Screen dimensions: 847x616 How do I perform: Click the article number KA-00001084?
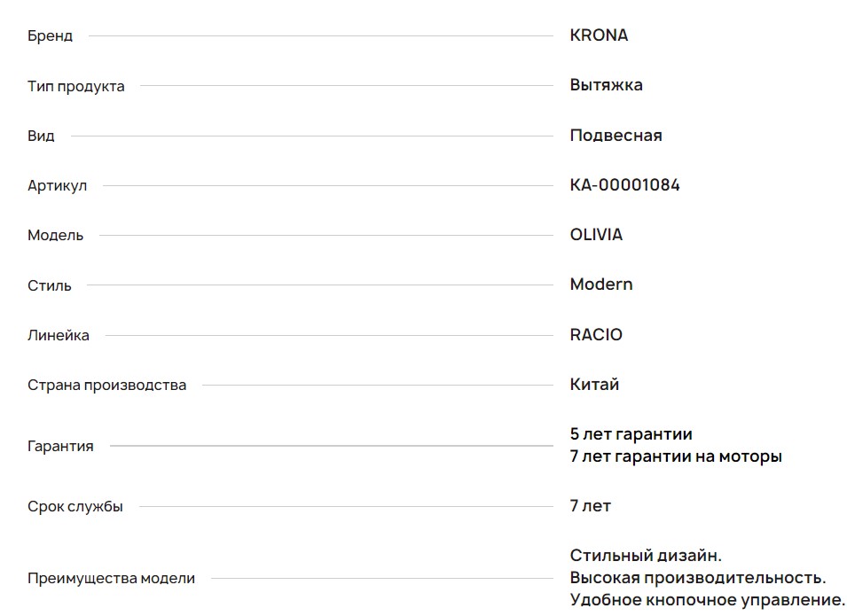624,185
